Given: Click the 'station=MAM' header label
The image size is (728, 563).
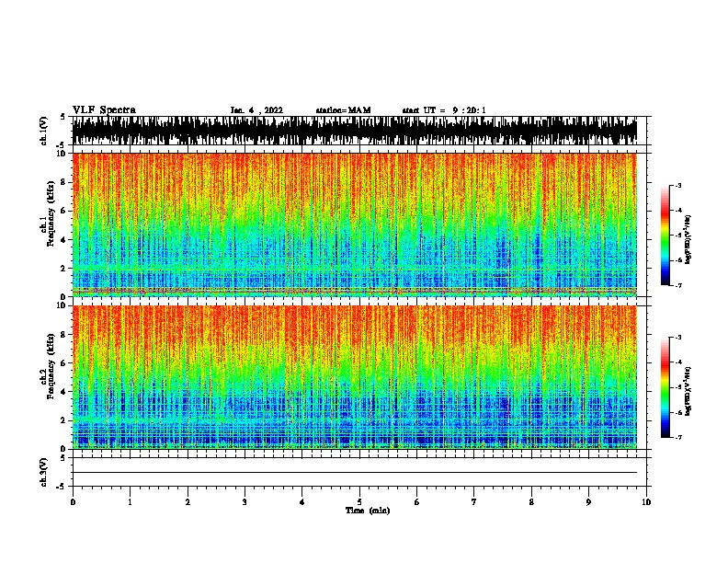Looking at the screenshot, I should click(343, 110).
